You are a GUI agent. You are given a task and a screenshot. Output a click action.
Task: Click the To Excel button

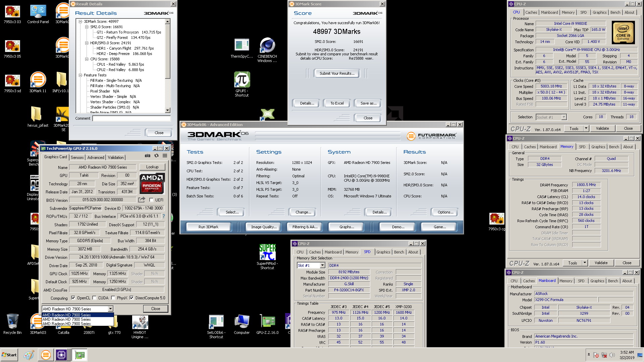[x=337, y=103]
